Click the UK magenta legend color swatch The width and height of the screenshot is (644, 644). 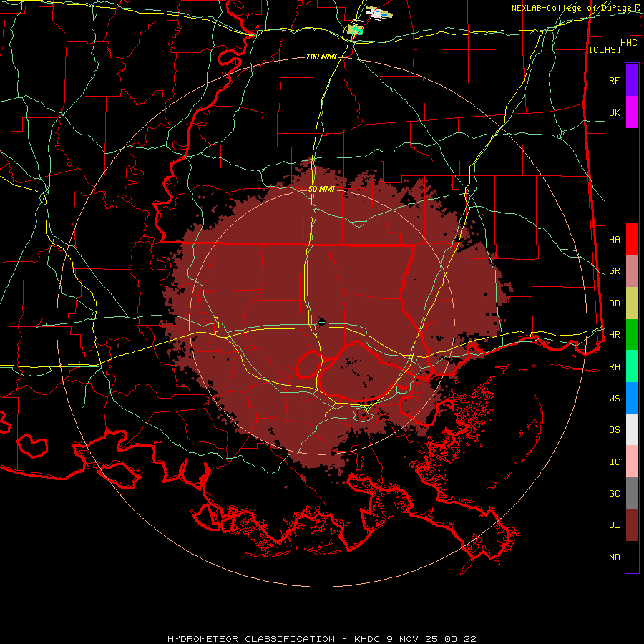tap(632, 112)
